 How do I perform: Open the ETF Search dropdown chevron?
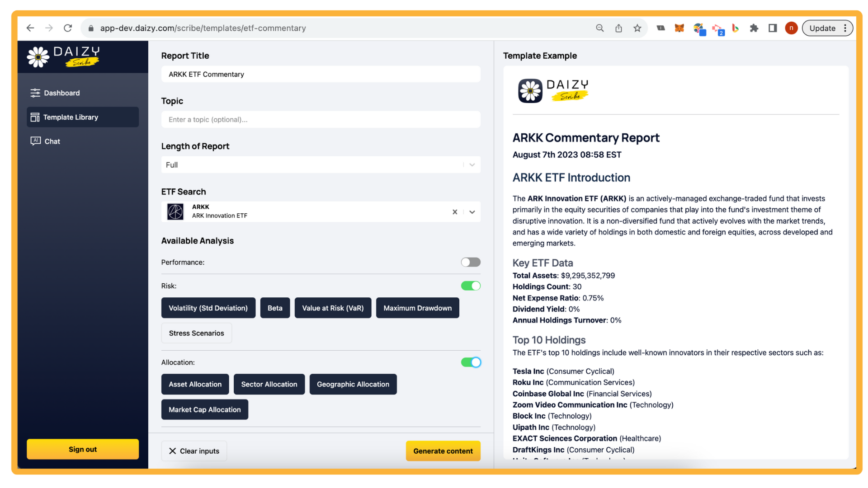coord(472,212)
